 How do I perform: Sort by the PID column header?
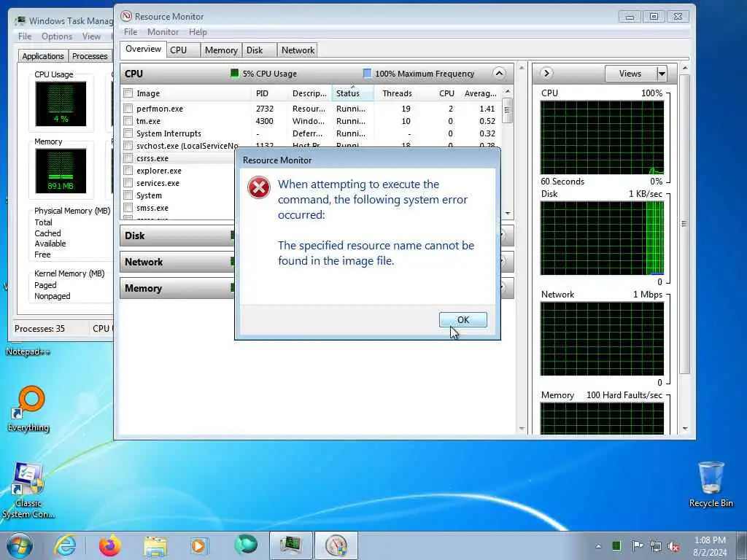click(x=270, y=93)
